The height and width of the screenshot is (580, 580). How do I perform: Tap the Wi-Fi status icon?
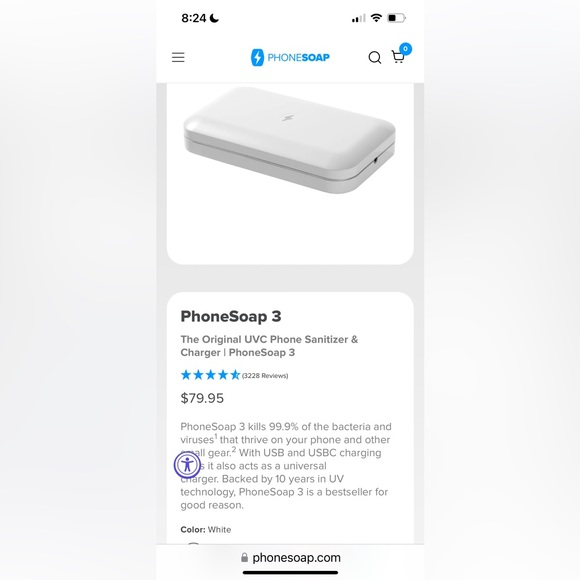coord(376,18)
